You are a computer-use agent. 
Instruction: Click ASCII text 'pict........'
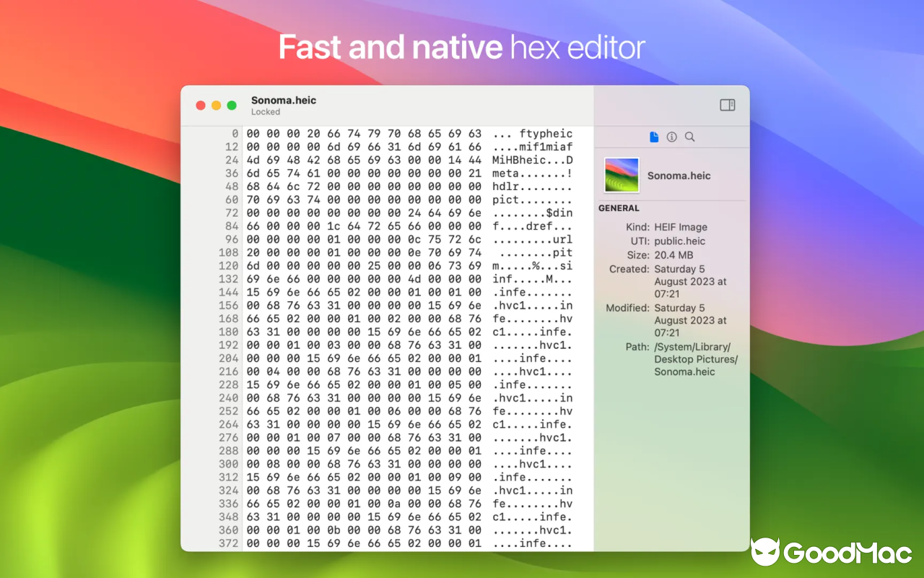point(533,199)
